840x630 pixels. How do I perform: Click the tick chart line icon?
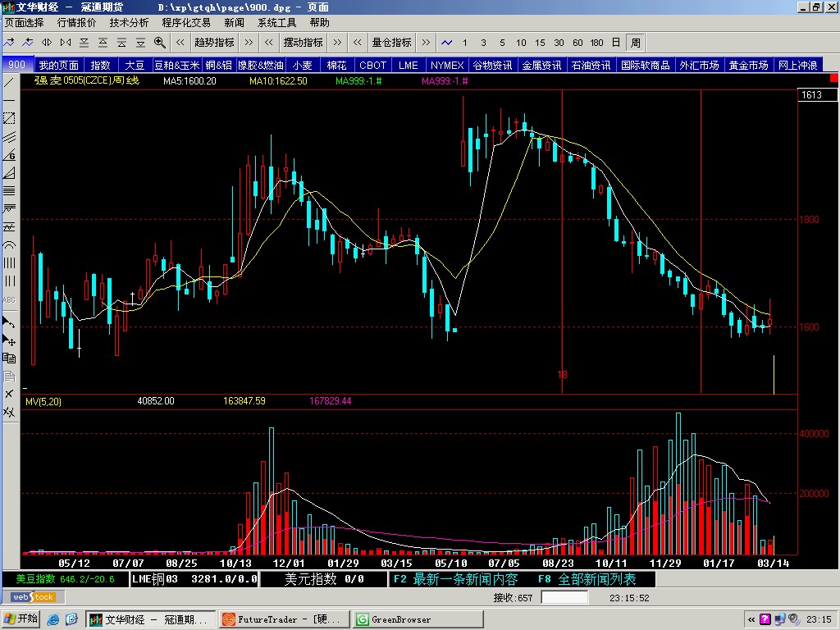tap(446, 43)
